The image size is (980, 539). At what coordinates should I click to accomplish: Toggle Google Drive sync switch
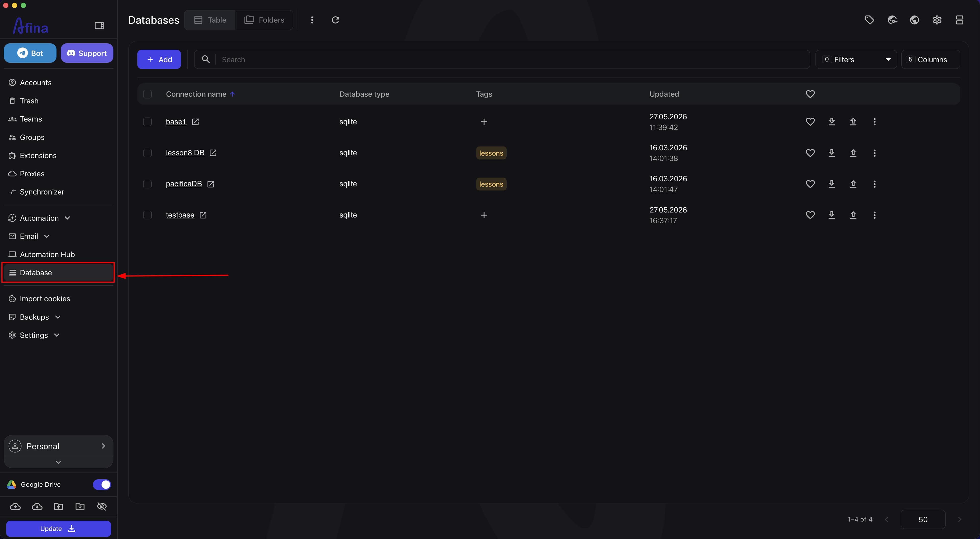(x=102, y=484)
